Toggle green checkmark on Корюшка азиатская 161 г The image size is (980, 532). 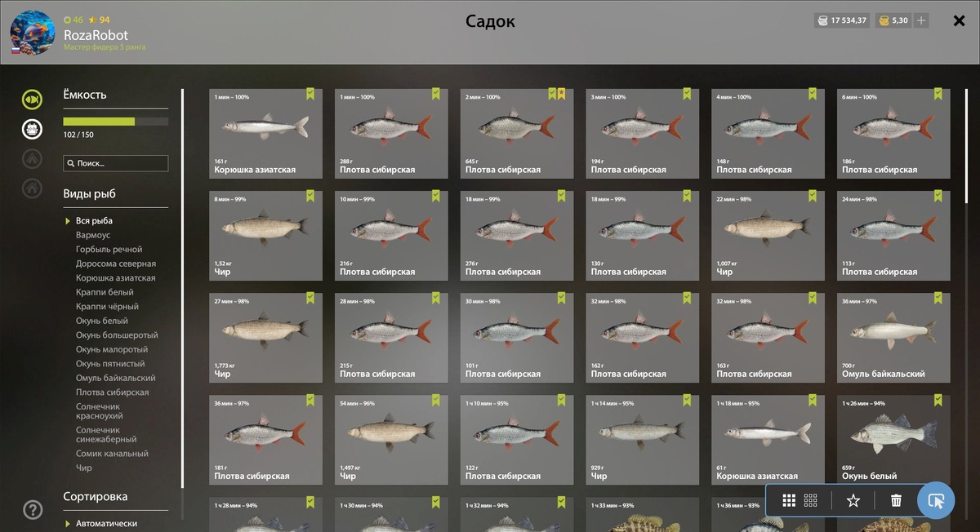pos(310,94)
